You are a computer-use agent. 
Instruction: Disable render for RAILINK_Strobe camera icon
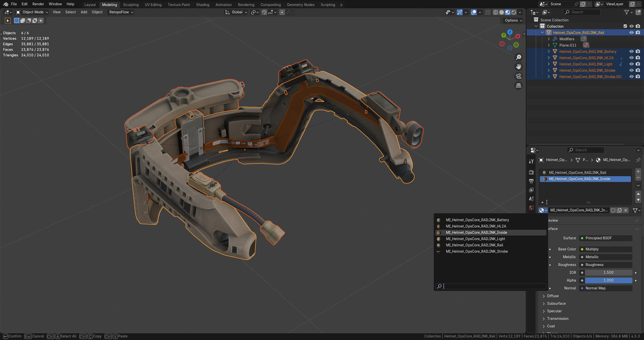(638, 70)
